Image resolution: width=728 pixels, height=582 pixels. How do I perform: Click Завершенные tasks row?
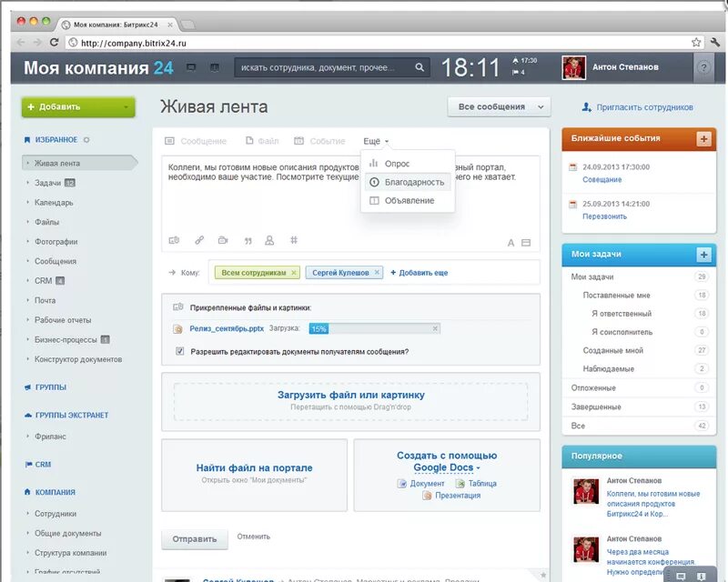(x=640, y=407)
